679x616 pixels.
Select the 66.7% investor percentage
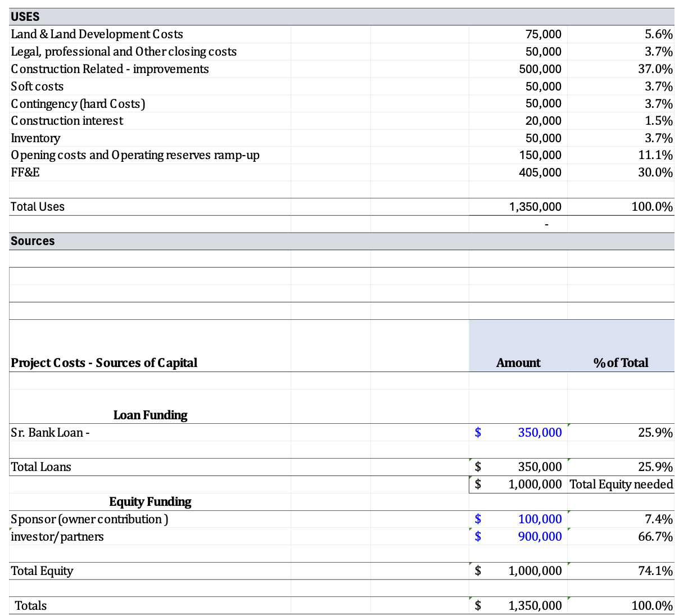(x=655, y=537)
